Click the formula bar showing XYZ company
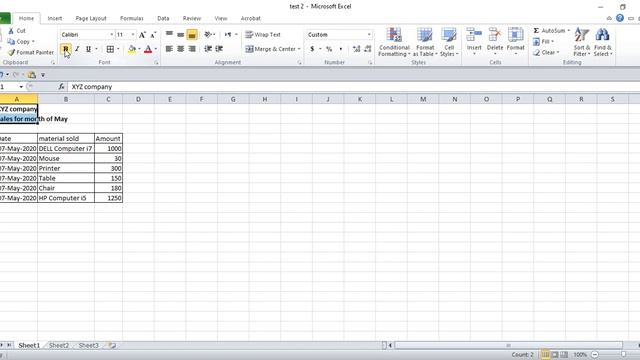The image size is (640, 360). (x=353, y=87)
